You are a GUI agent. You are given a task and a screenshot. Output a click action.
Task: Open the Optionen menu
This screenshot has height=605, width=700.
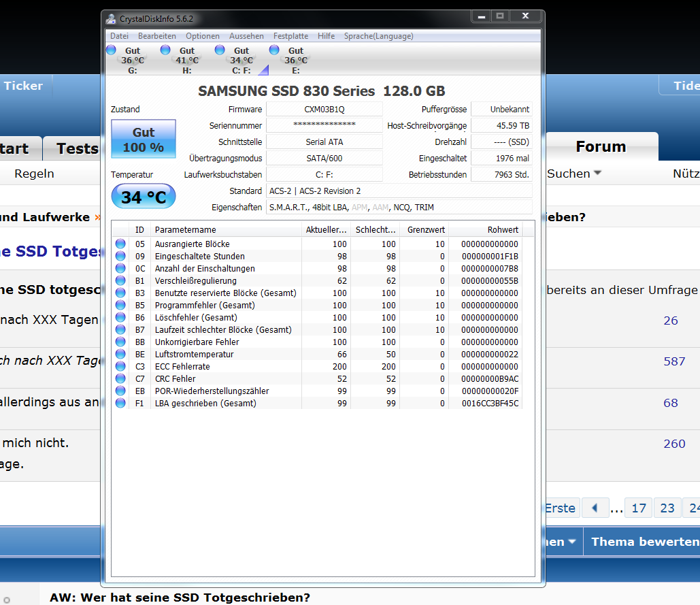[x=203, y=36]
